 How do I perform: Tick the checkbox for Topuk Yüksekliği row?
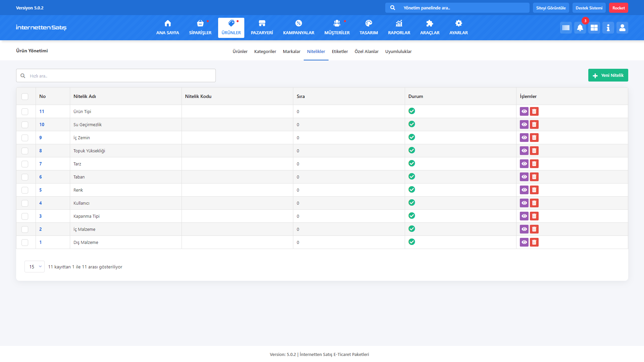25,151
